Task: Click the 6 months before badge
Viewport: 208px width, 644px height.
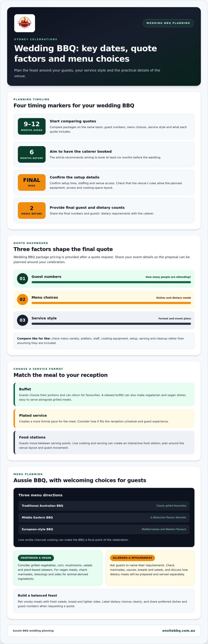Action: (32, 154)
